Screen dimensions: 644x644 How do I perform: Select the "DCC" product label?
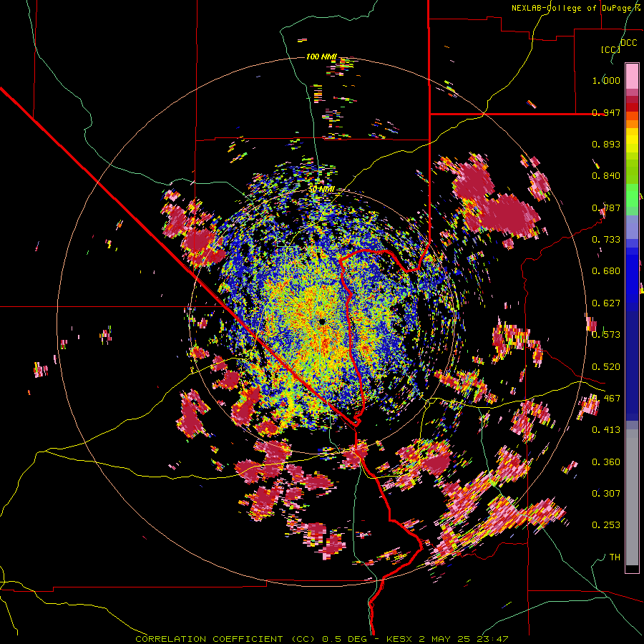click(628, 43)
